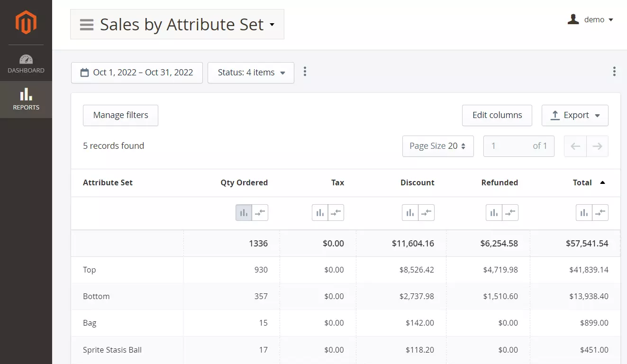Click the Edit columns button

point(497,115)
